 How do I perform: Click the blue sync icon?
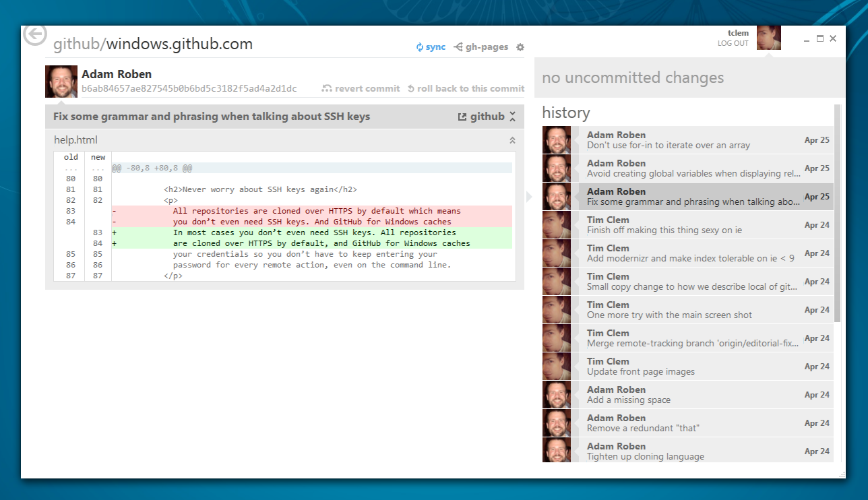click(418, 46)
